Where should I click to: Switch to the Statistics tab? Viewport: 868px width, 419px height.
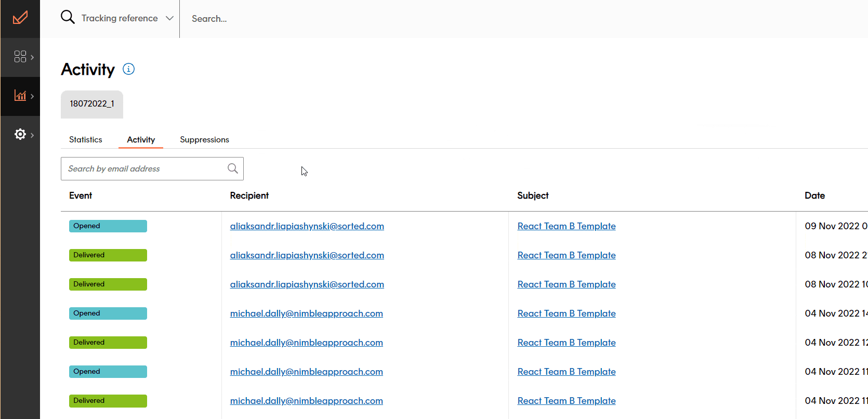point(86,139)
